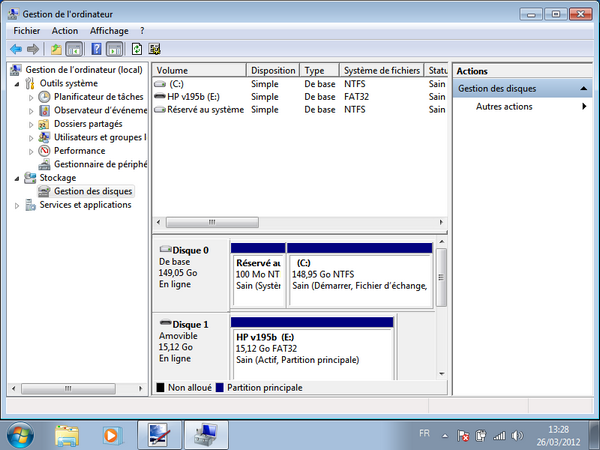Toggle the Action pane toolbar icon
This screenshot has width=600, height=450.
click(116, 48)
